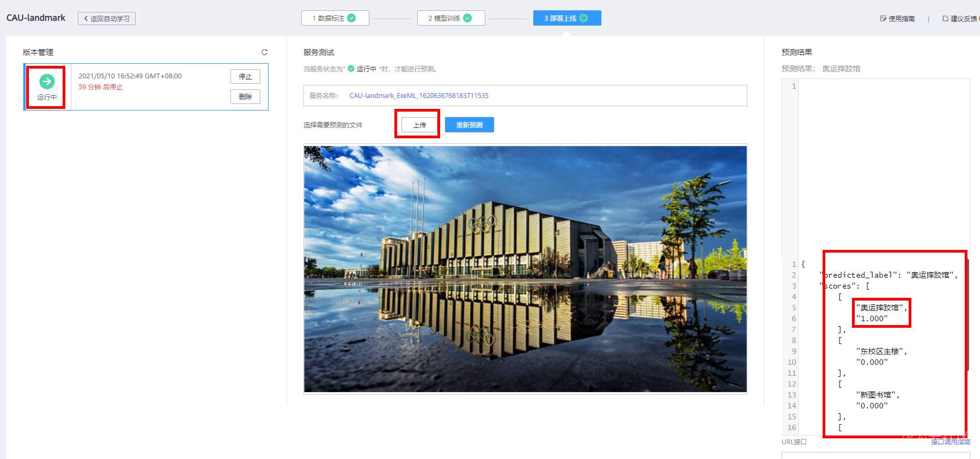This screenshot has width=980, height=459.
Task: Switch to step 2 模型训练 tab
Action: click(x=451, y=18)
